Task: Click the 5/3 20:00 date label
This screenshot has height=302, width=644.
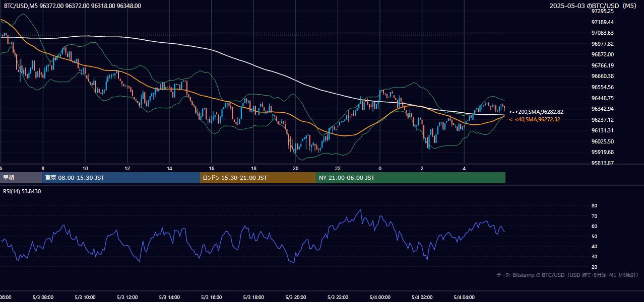Action: [x=296, y=297]
